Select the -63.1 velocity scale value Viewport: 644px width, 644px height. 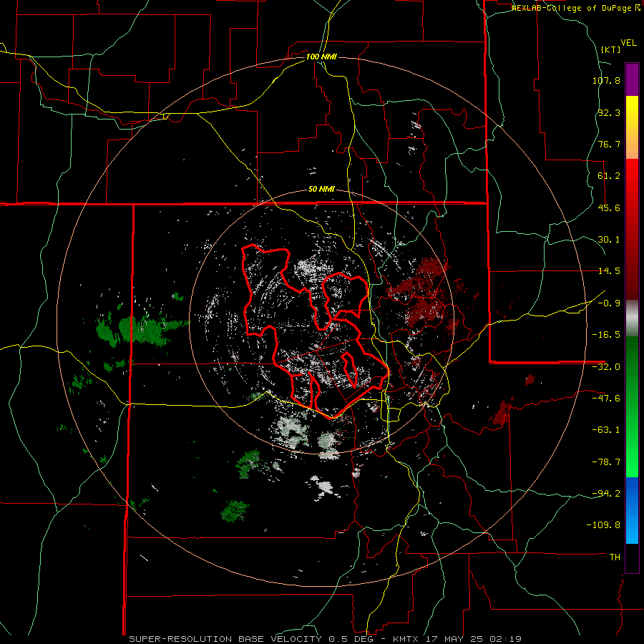pos(606,430)
